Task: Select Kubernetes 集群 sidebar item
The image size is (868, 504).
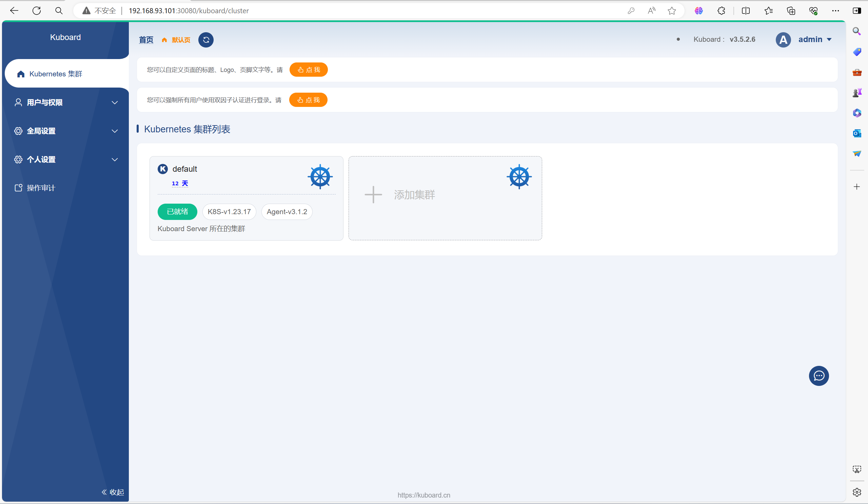Action: tap(56, 74)
